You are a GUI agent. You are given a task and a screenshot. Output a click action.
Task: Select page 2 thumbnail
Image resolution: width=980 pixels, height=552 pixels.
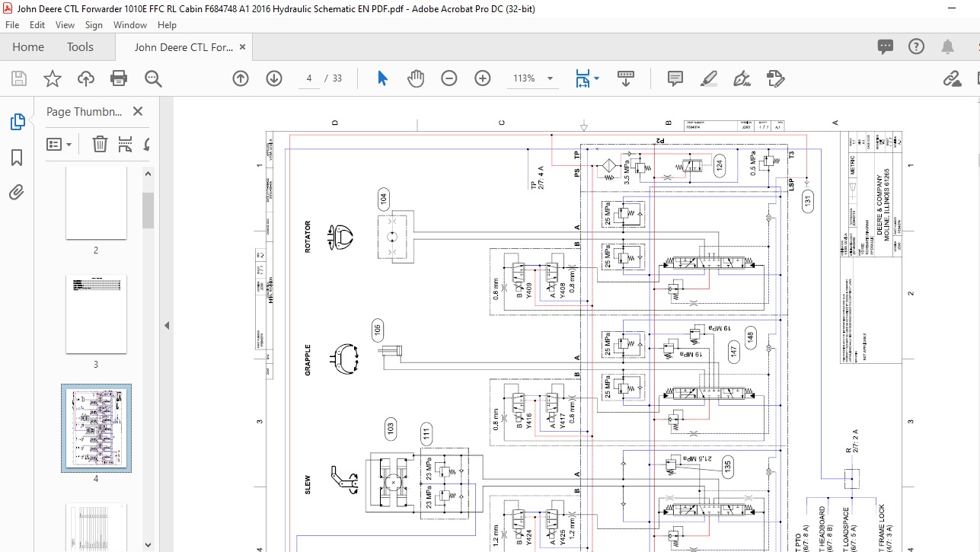[x=96, y=203]
